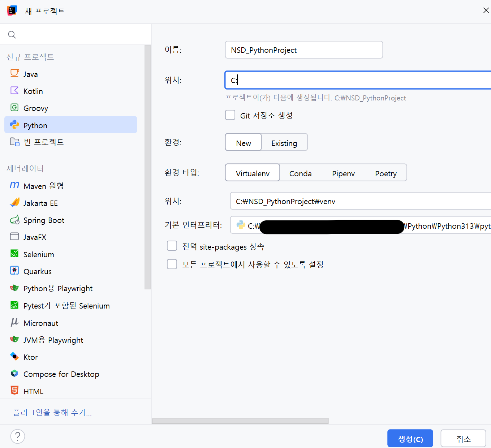Click the Groovy G icon
This screenshot has height=448, width=491.
(14, 107)
